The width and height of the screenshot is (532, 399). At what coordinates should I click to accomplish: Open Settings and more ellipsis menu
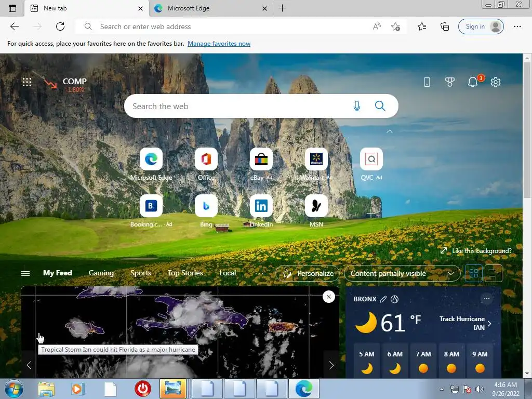pos(517,26)
